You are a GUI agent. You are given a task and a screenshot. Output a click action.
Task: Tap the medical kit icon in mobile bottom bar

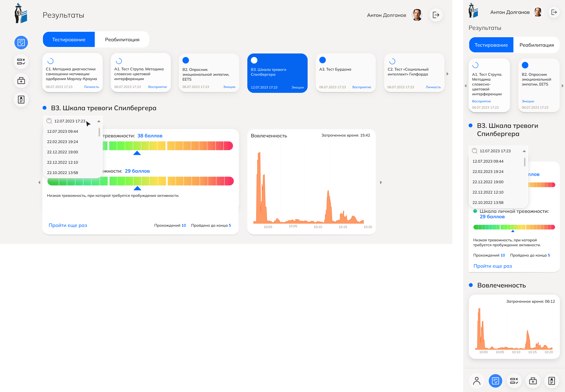(x=533, y=381)
